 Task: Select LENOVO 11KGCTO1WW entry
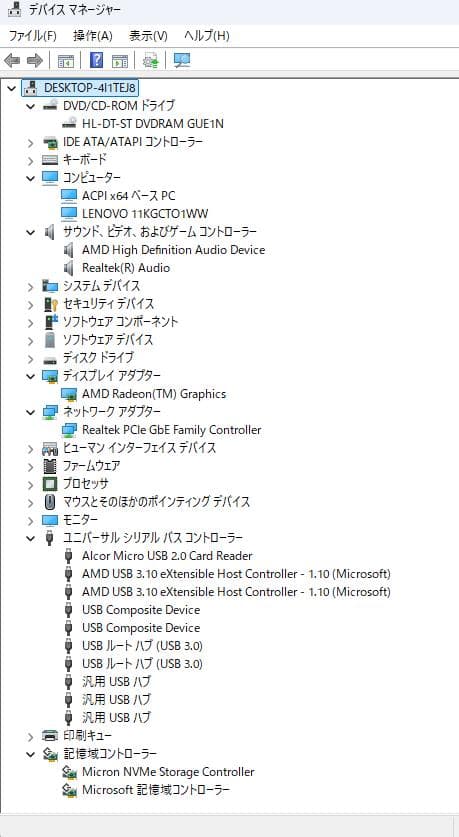[x=145, y=214]
